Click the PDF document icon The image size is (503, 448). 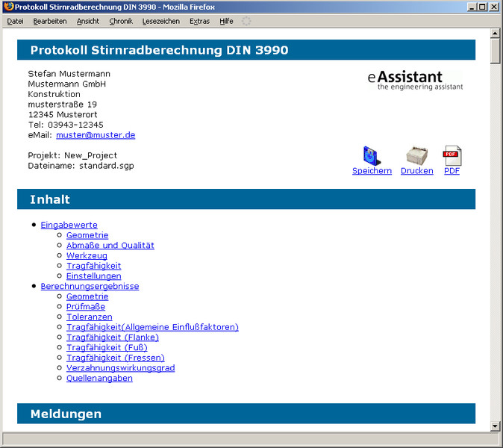click(452, 156)
